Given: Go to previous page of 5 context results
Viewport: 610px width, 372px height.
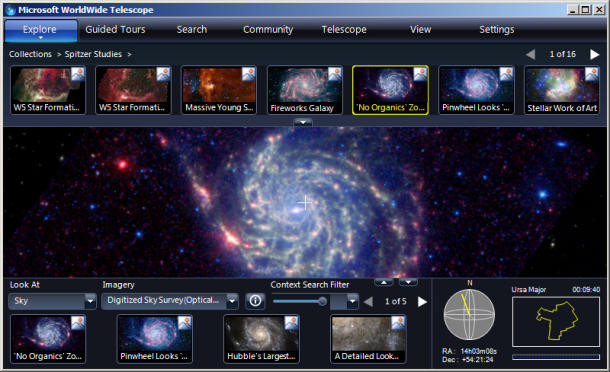Looking at the screenshot, I should pyautogui.click(x=368, y=301).
